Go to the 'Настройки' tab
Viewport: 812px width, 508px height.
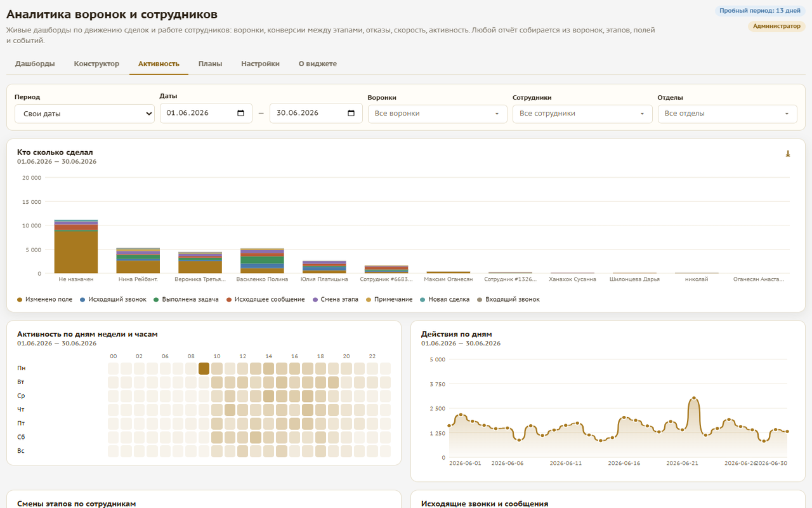tap(260, 63)
